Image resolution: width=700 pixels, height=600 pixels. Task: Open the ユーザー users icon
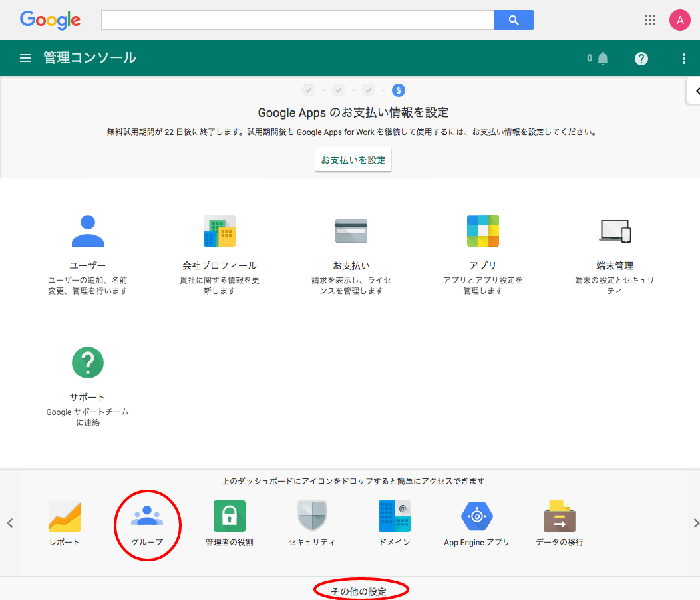(x=88, y=231)
